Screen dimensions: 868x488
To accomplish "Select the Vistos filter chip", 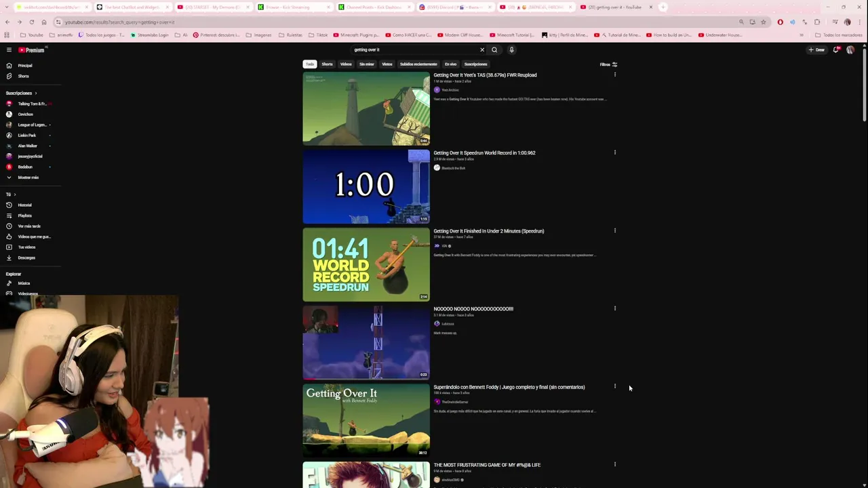I will (x=387, y=64).
